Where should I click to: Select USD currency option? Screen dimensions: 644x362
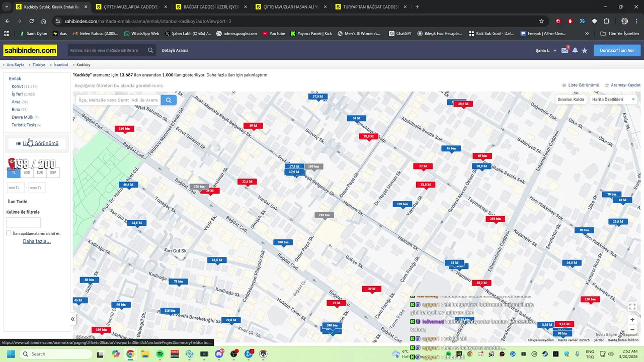(x=27, y=172)
